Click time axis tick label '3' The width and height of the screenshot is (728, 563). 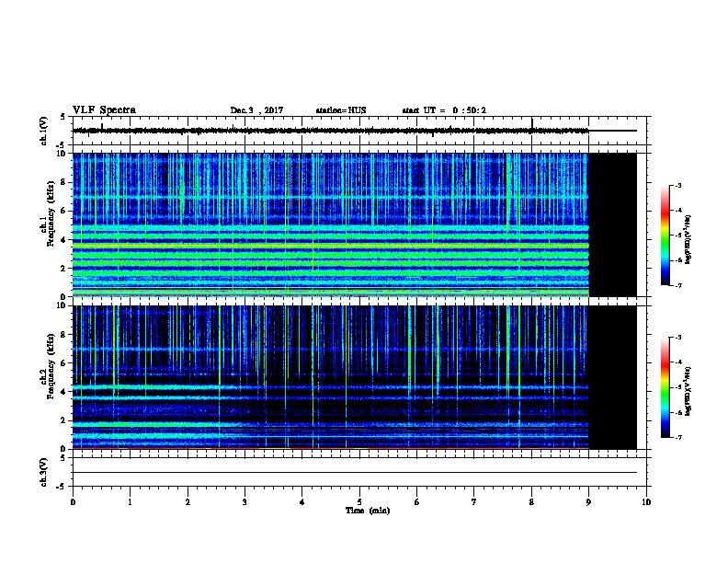[245, 501]
